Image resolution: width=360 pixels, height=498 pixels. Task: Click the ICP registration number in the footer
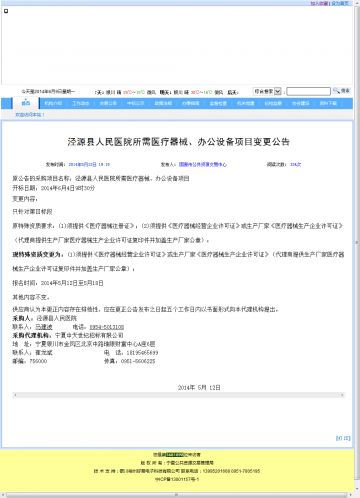point(177,479)
